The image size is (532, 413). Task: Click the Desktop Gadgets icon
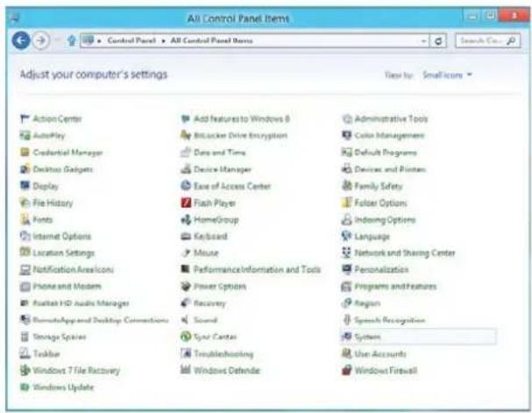tap(25, 169)
